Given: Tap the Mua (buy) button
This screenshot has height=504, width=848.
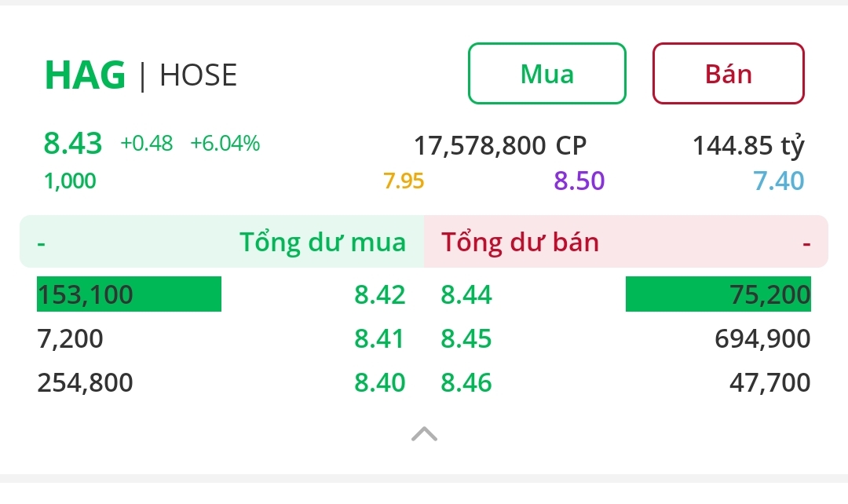Looking at the screenshot, I should coord(547,74).
